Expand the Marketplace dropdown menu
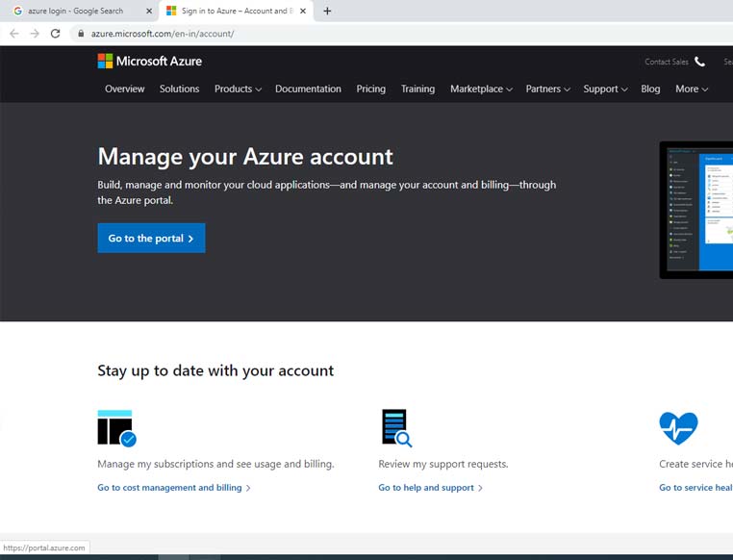The image size is (733, 560). click(x=482, y=89)
